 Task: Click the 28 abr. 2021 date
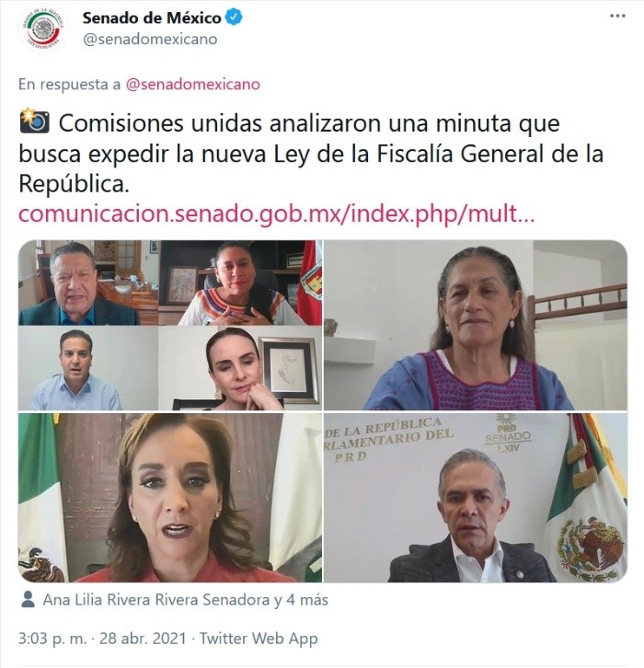tap(144, 639)
